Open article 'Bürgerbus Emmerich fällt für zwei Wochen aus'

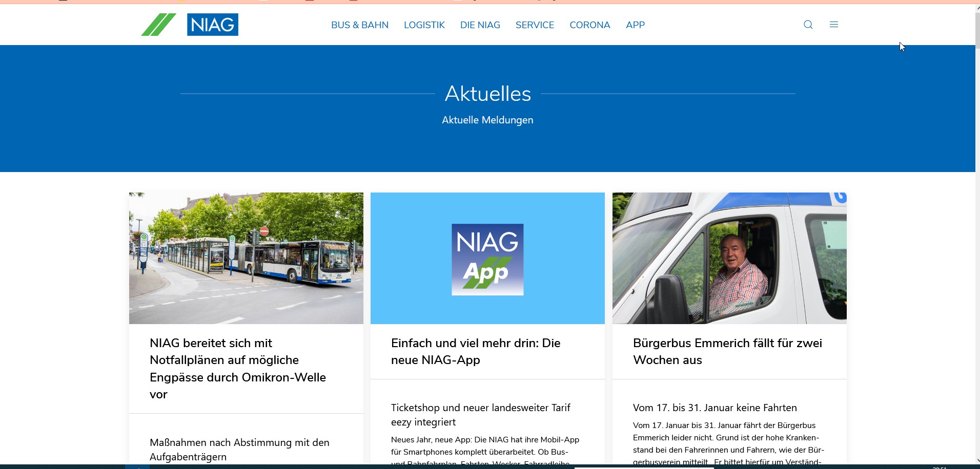tap(727, 351)
